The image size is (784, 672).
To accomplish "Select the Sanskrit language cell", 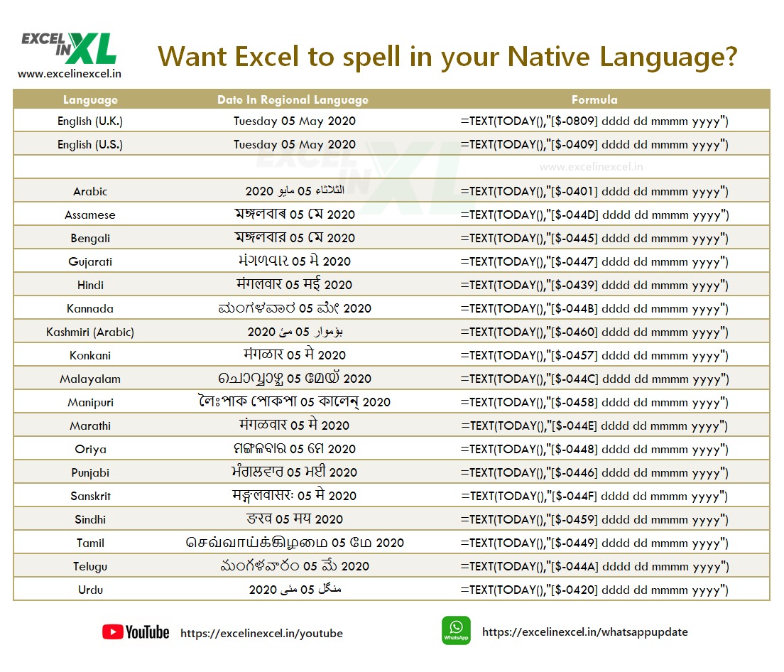I will click(x=90, y=496).
